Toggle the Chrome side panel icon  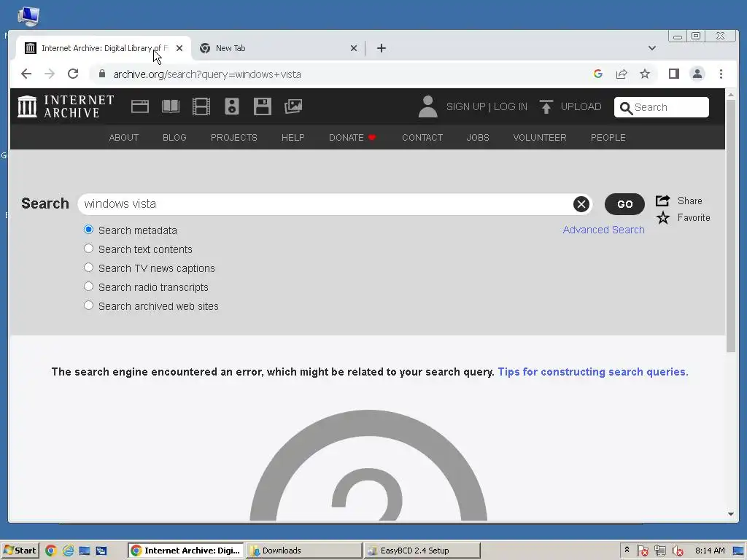673,74
